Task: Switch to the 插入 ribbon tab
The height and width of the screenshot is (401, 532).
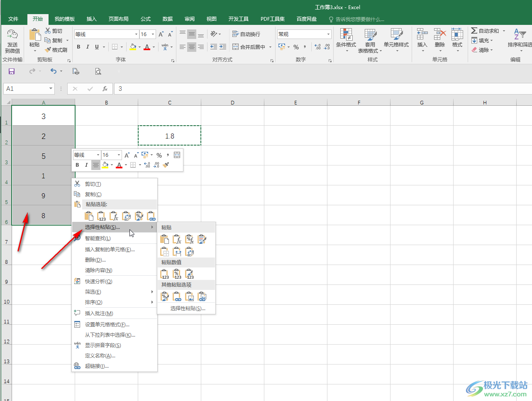Action: click(x=92, y=19)
